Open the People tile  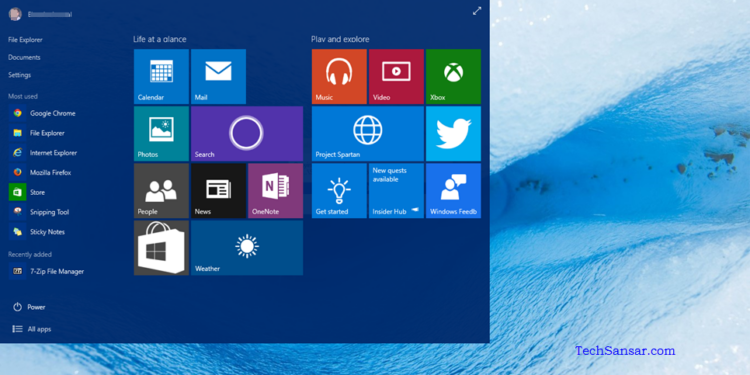coord(161,190)
